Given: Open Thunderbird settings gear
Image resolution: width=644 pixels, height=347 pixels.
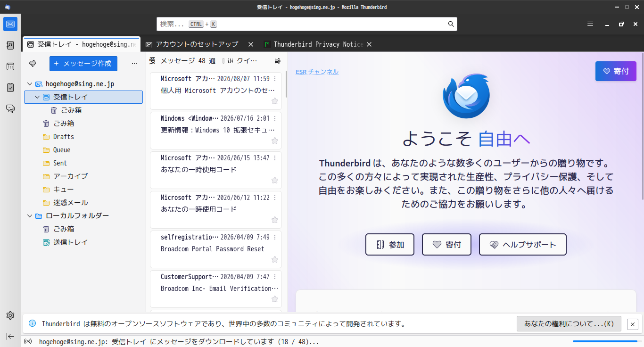Looking at the screenshot, I should 10,315.
